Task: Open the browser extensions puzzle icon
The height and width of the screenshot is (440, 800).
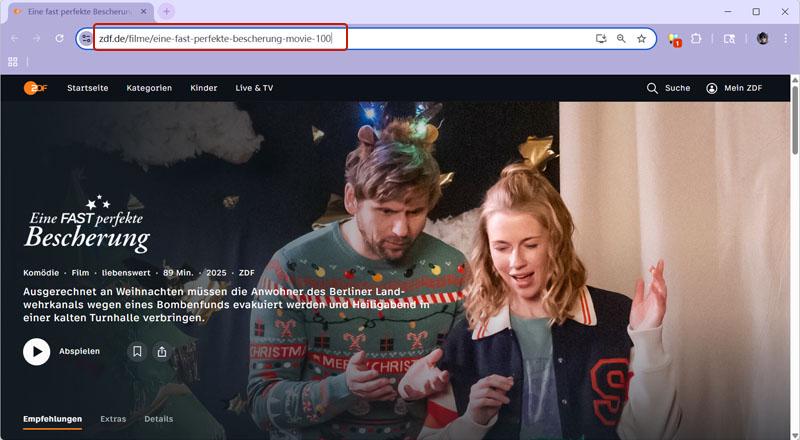Action: [x=697, y=39]
